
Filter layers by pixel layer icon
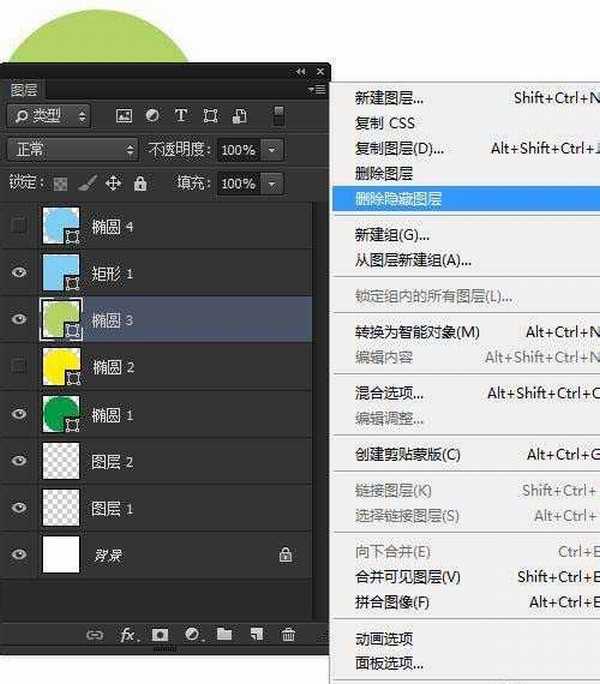[124, 116]
